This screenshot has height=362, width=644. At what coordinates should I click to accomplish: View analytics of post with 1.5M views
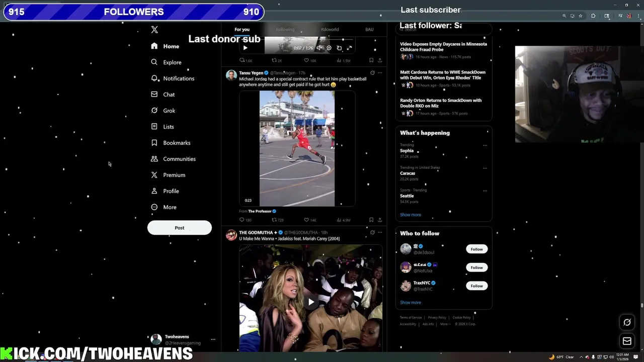(x=344, y=60)
